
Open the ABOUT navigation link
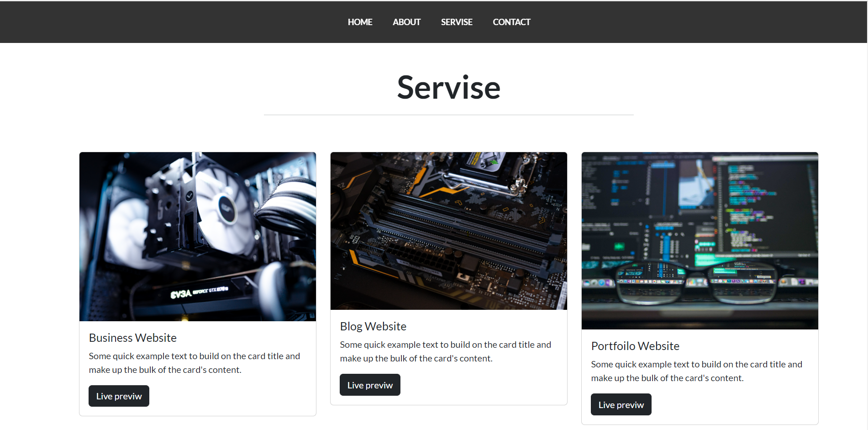406,21
